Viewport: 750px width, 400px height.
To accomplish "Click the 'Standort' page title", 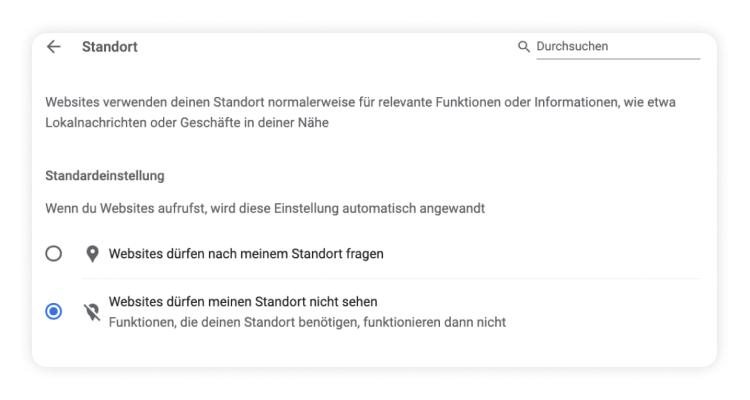I will point(110,47).
